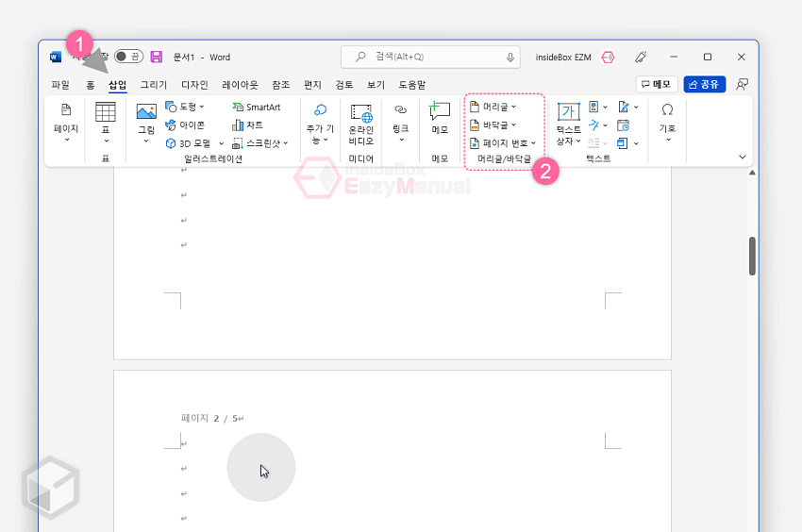Click the document title 문서1 - Word
Image resolution: width=802 pixels, height=532 pixels.
click(202, 58)
